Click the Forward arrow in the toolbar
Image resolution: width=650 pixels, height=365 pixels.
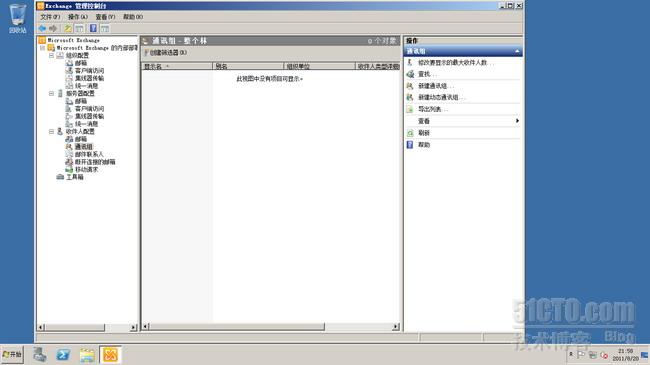tap(53, 28)
